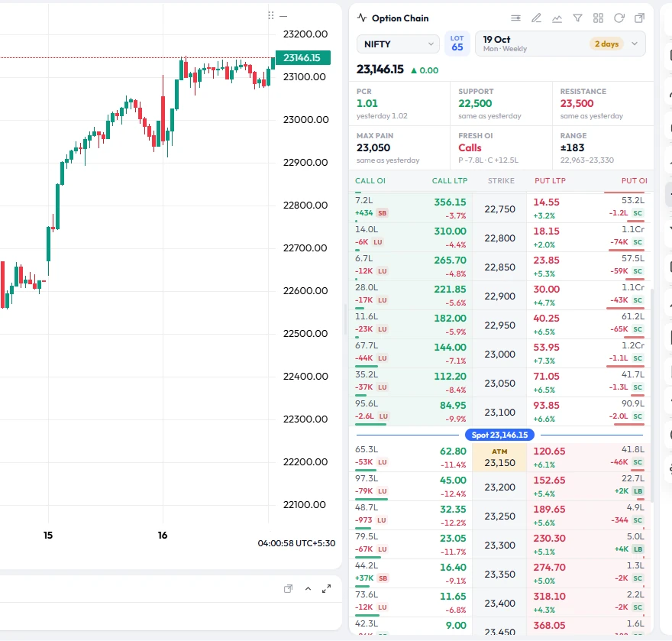The height and width of the screenshot is (641, 672).
Task: Click call LTP 144.00 at strike 23,000
Action: click(x=450, y=348)
